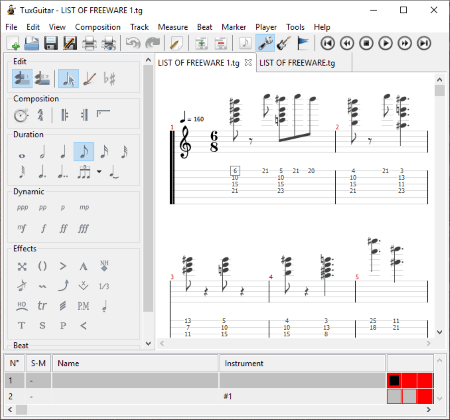Open a file with folder icon
Image resolution: width=450 pixels, height=420 pixels.
coord(32,43)
